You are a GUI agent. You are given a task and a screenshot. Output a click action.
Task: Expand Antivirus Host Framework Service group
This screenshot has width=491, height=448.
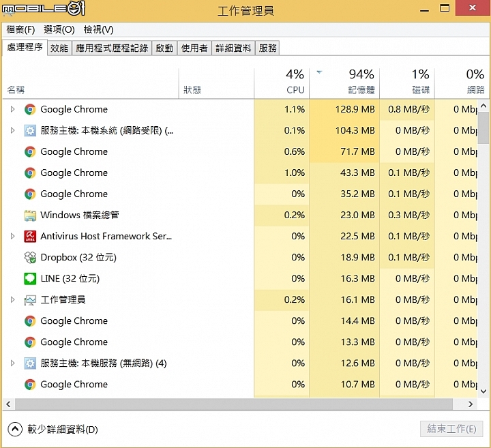click(x=12, y=236)
